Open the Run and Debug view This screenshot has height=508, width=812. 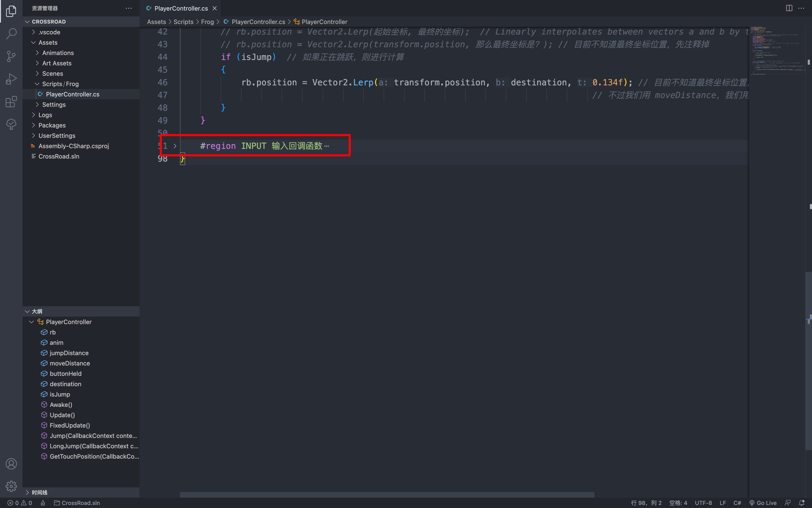[11, 79]
